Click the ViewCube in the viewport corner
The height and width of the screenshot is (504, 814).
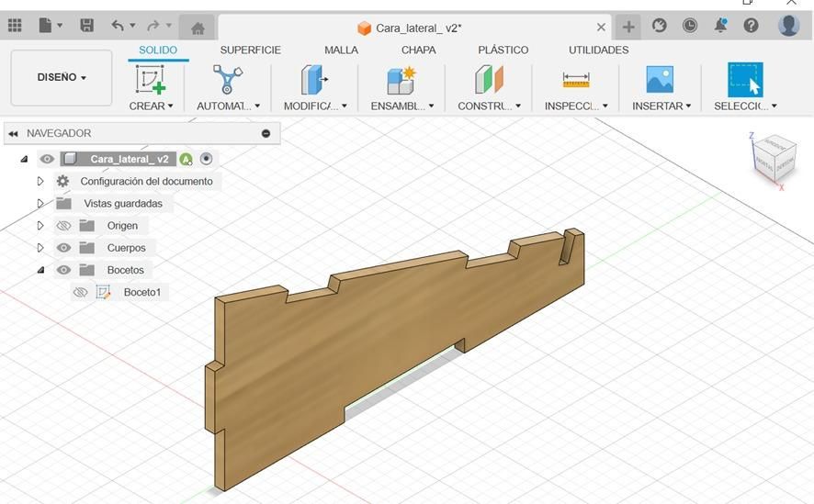pyautogui.click(x=775, y=158)
